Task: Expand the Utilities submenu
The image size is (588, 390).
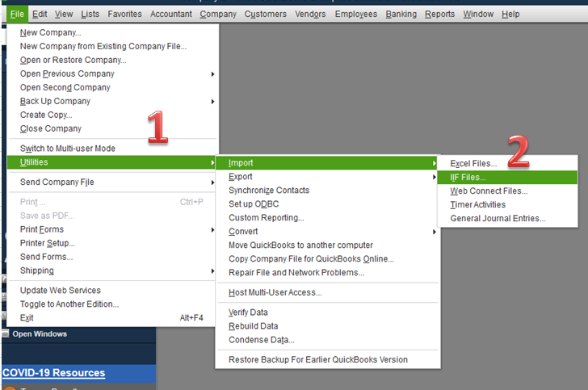Action: click(x=111, y=162)
